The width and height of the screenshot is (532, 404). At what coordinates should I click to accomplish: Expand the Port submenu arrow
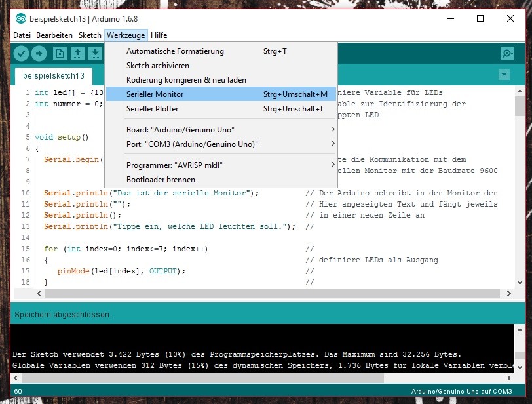[333, 144]
